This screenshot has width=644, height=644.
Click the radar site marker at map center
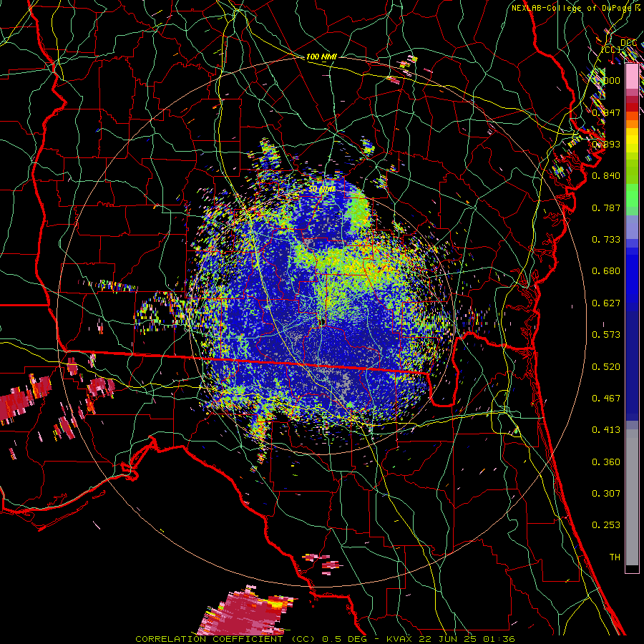click(322, 321)
